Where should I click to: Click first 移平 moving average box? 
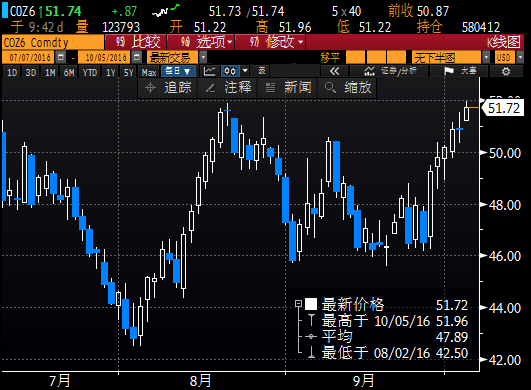pos(355,57)
